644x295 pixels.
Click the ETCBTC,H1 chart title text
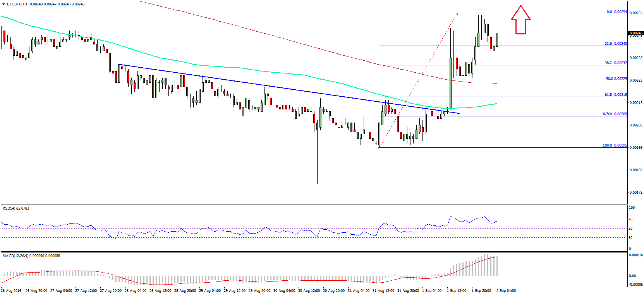click(17, 4)
